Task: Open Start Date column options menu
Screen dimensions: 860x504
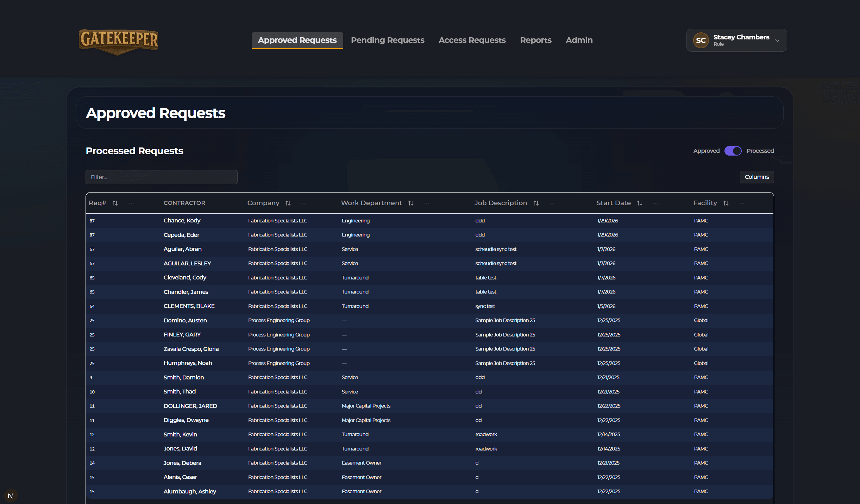Action: [655, 203]
